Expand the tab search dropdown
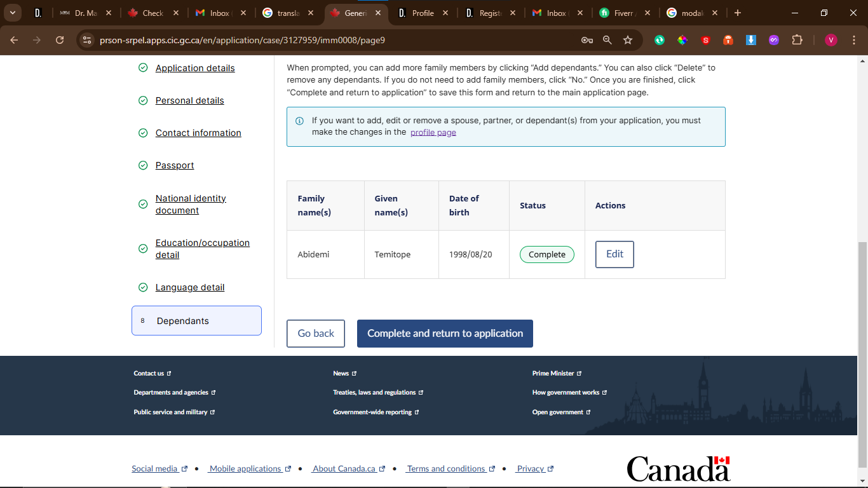 [x=12, y=13]
